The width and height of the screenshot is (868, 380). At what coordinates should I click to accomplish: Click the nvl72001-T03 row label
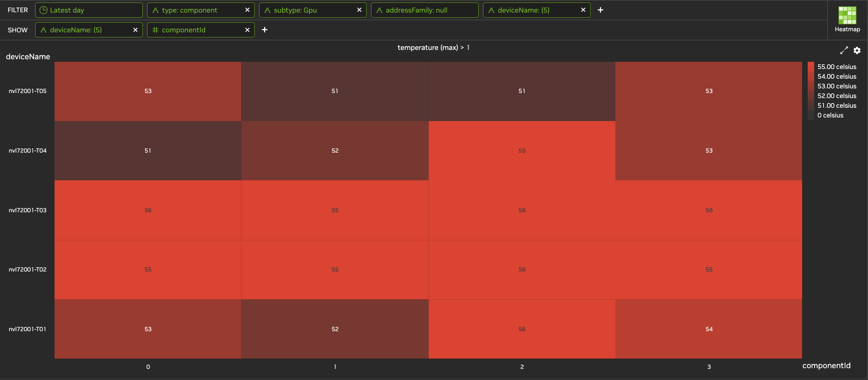[x=28, y=210]
